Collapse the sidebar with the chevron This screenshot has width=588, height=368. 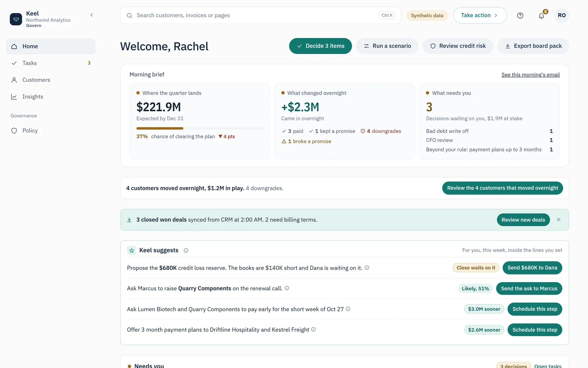pos(92,15)
